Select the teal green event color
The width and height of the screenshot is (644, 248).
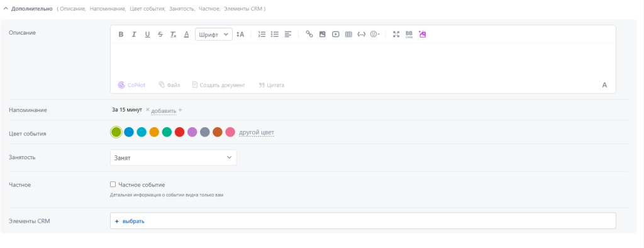click(167, 132)
